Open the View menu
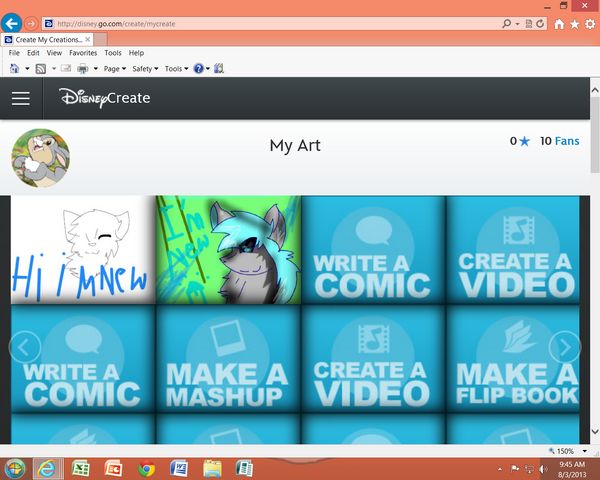This screenshot has height=480, width=600. [54, 53]
